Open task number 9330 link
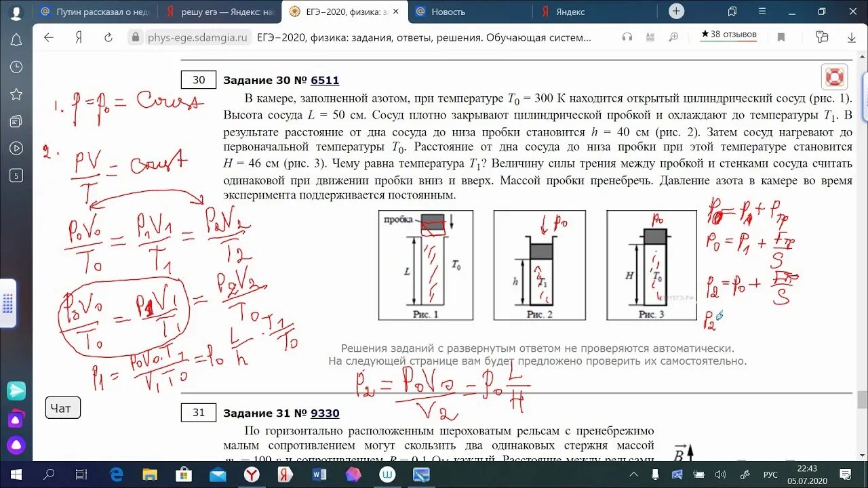Viewport: 868px width, 488px height. [x=325, y=413]
